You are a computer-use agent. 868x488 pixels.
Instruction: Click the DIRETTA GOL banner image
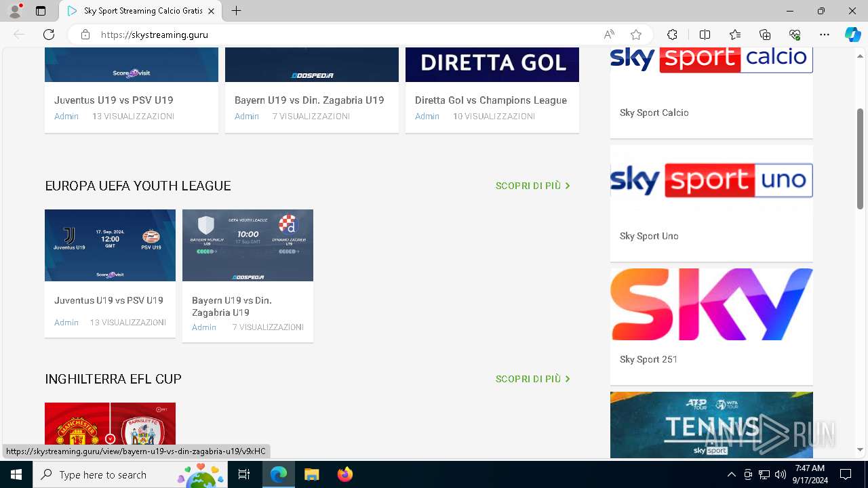click(x=492, y=64)
